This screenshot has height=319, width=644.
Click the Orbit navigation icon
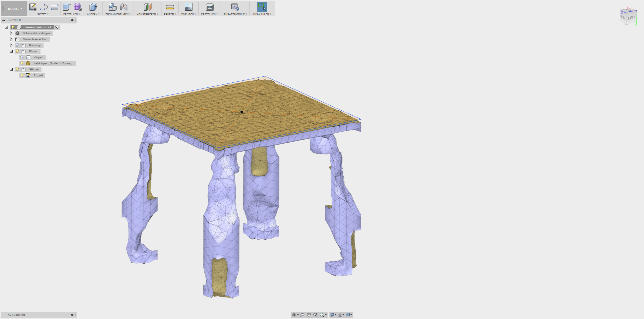pos(294,315)
